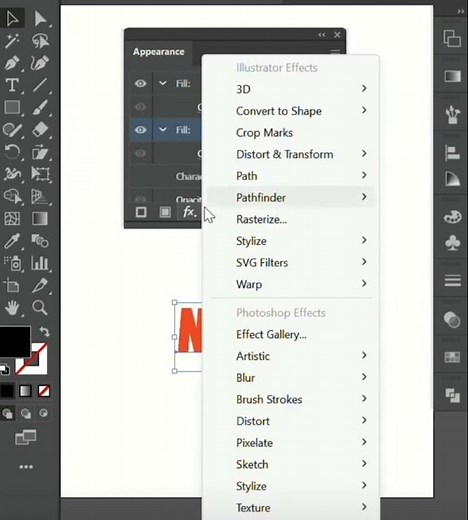
Task: Open the 3D effects submenu
Action: point(291,89)
